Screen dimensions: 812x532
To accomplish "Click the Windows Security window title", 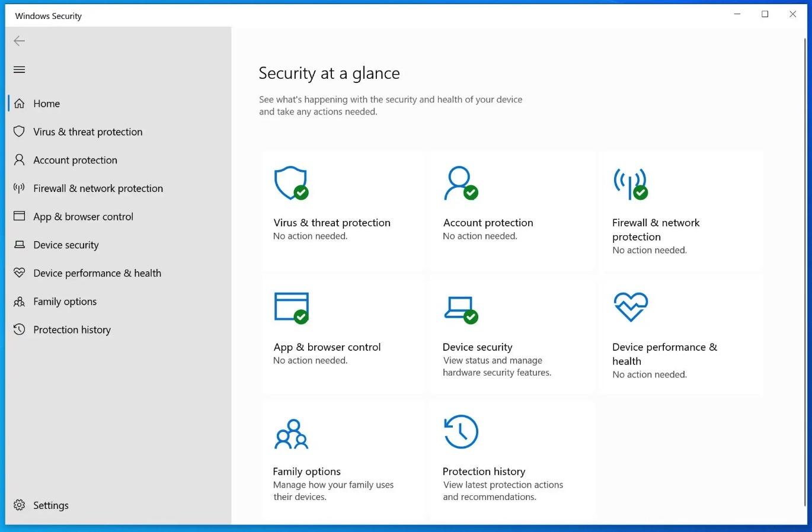I will tap(49, 16).
